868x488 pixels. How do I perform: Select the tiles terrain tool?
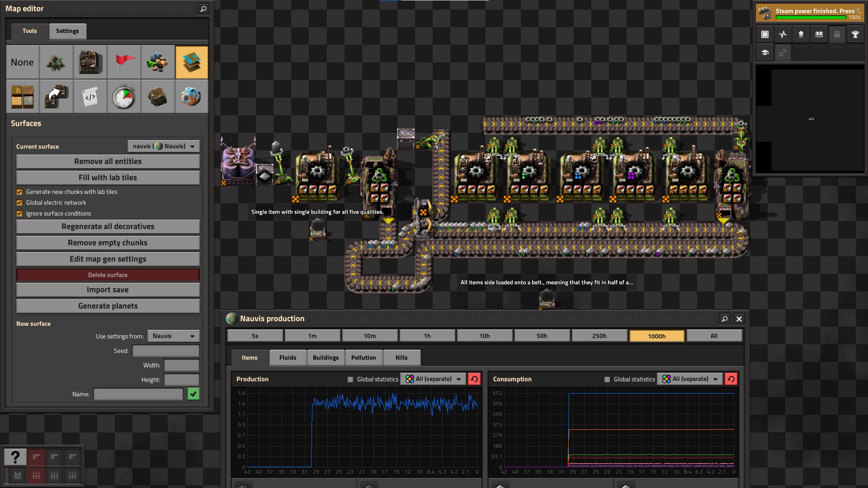[x=22, y=97]
